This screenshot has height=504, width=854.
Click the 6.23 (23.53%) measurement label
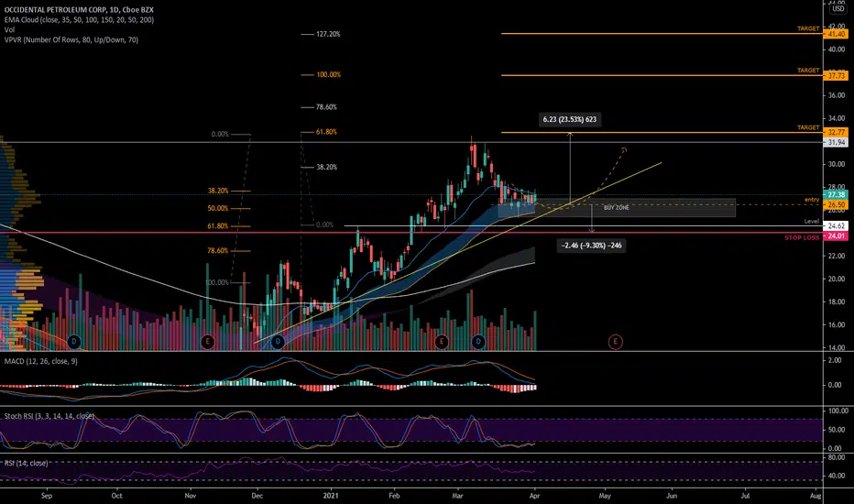point(570,119)
